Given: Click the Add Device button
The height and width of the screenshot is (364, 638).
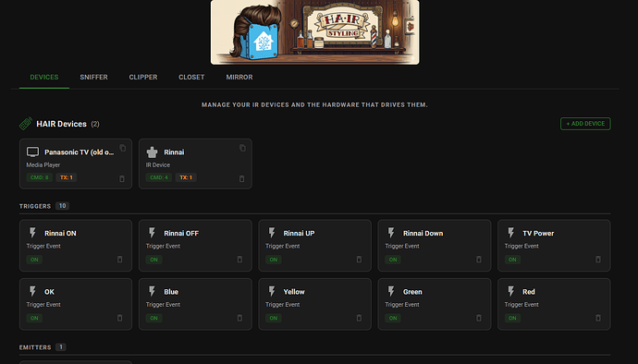Looking at the screenshot, I should point(585,124).
